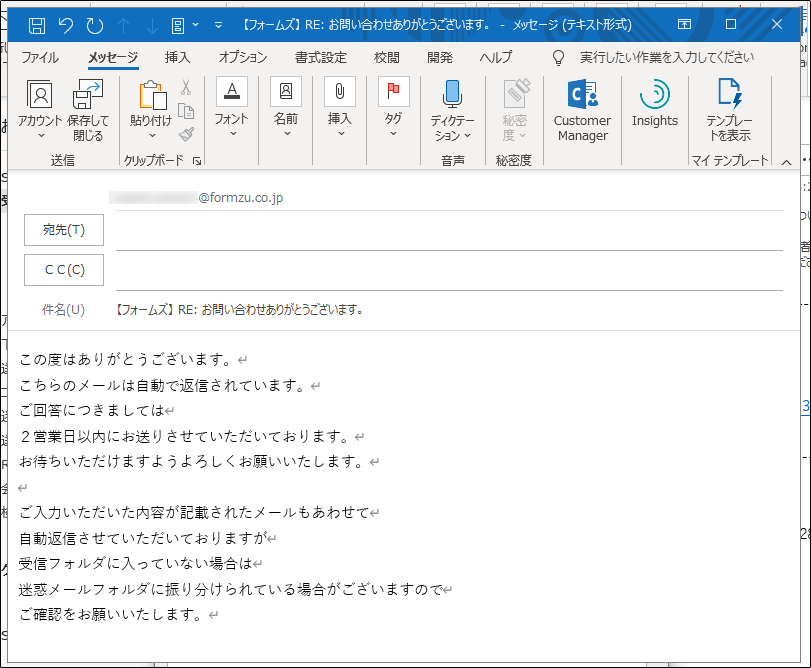Click line 'こちらのメールは自動で返信されています。'

click(164, 385)
